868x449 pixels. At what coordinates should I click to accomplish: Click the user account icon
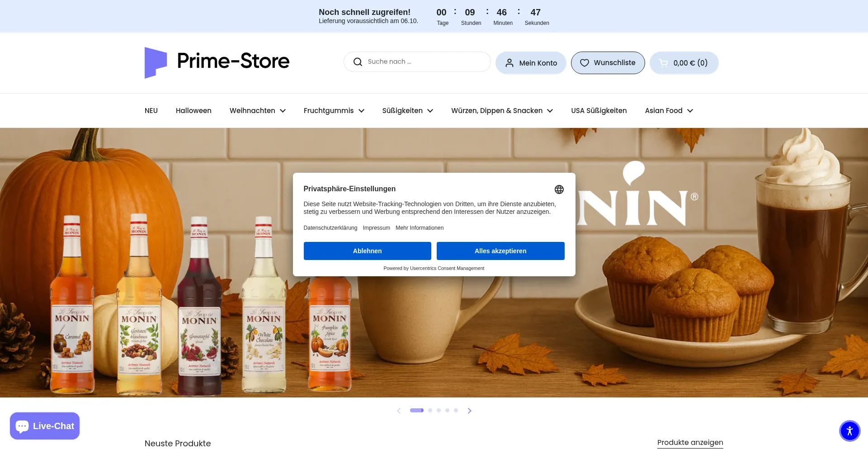click(x=509, y=63)
